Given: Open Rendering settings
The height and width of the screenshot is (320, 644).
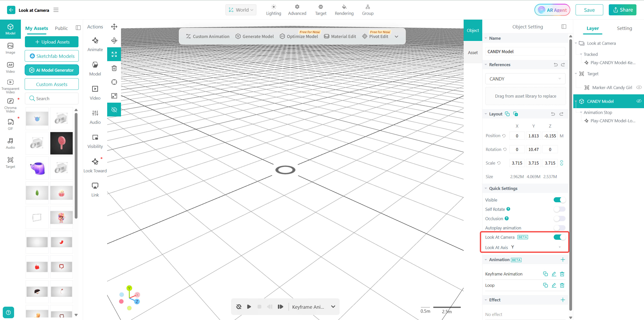Looking at the screenshot, I should [x=344, y=10].
